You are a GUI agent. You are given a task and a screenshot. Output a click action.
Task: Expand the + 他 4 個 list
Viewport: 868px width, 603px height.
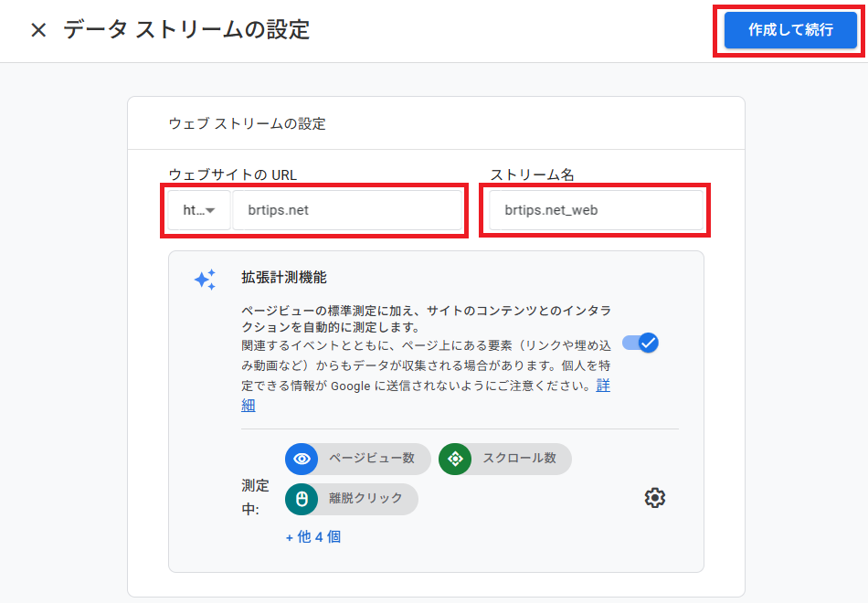tap(313, 537)
